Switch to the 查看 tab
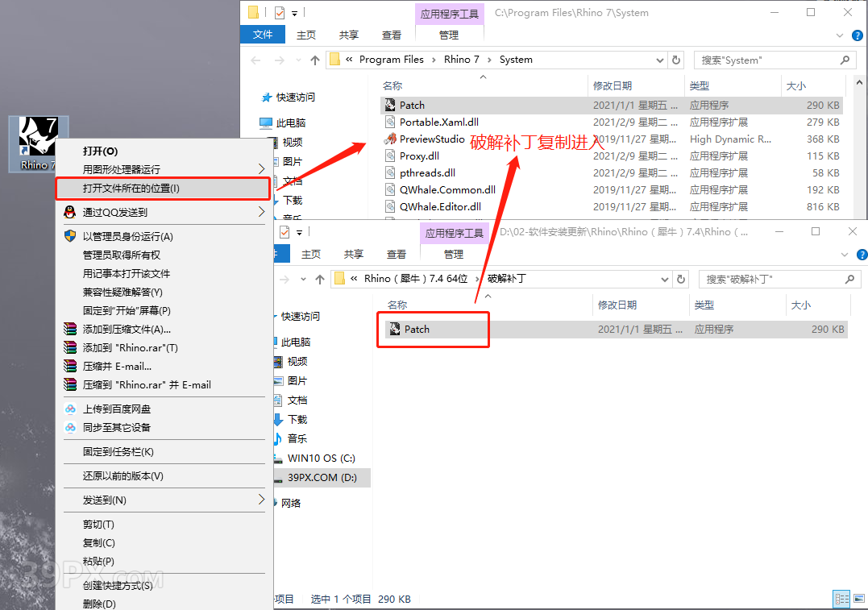Image resolution: width=868 pixels, height=610 pixels. point(391,35)
